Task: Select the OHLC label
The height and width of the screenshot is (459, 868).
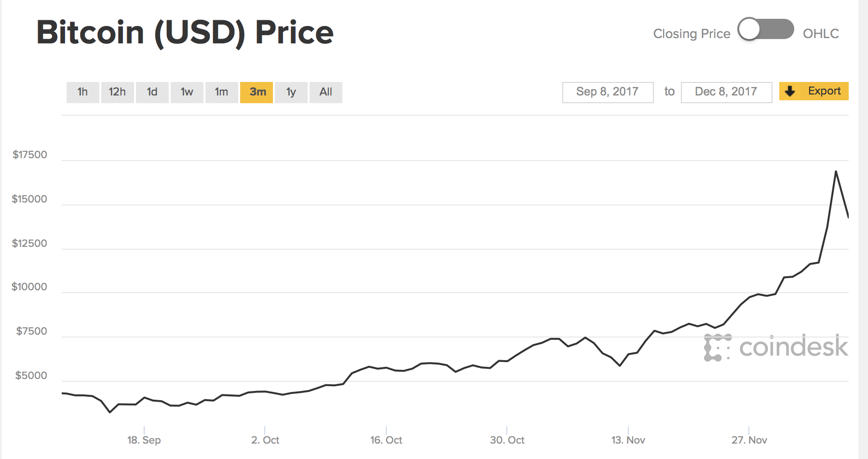Action: tap(821, 34)
